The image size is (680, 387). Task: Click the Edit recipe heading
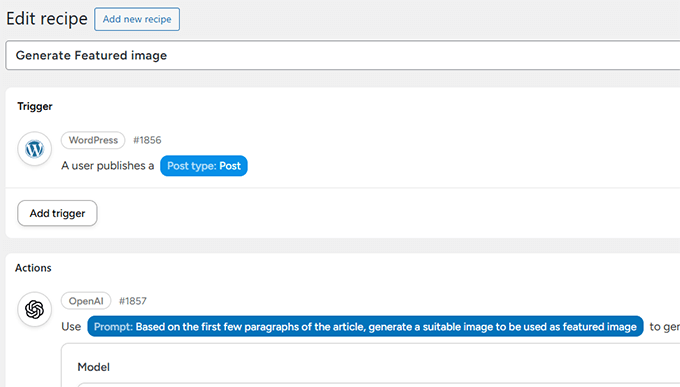(x=47, y=19)
